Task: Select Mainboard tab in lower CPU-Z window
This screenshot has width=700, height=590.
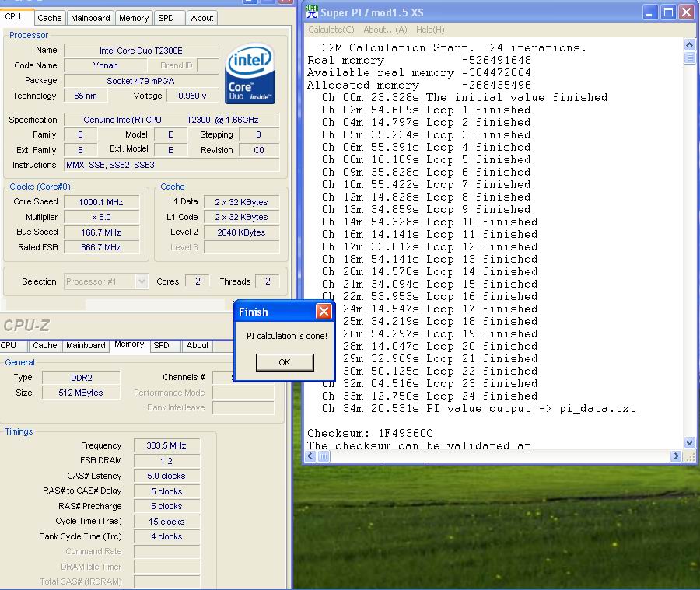Action: click(86, 345)
